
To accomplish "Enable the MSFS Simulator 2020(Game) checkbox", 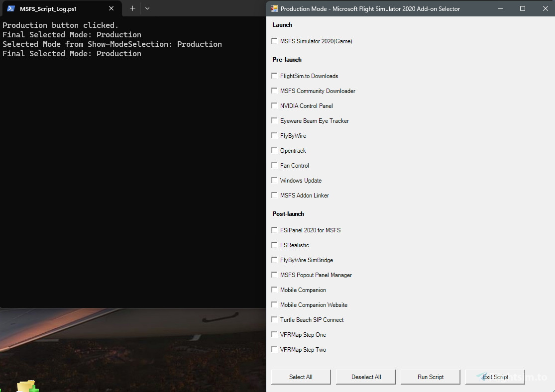I will tap(274, 41).
